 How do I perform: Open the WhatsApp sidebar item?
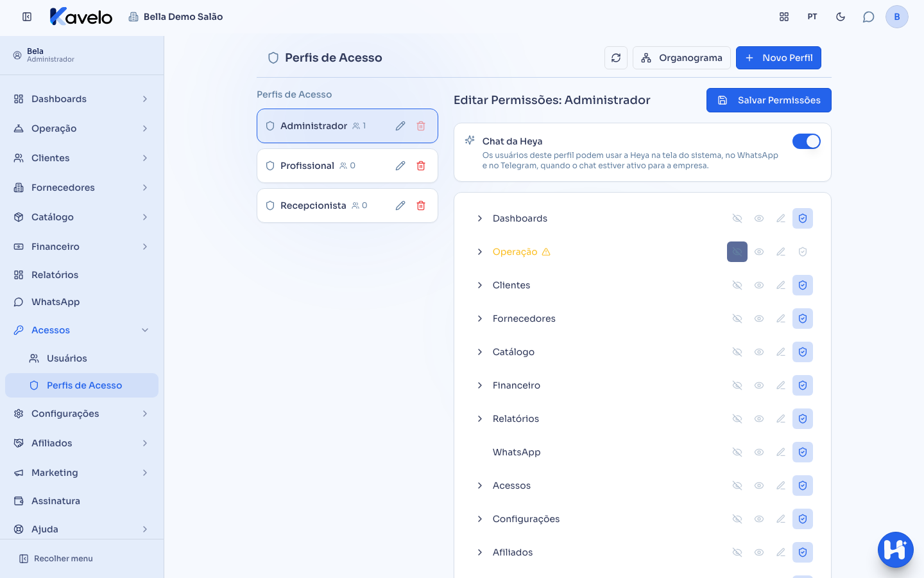[81, 302]
